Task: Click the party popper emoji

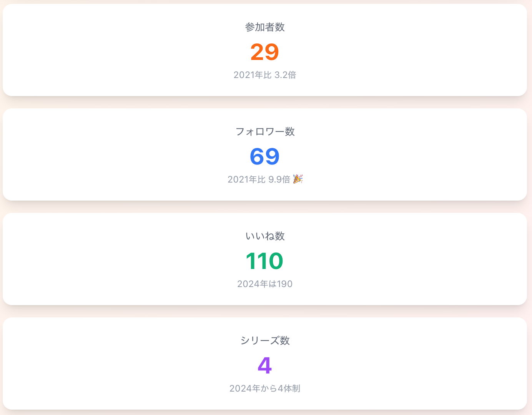Action: pyautogui.click(x=298, y=178)
